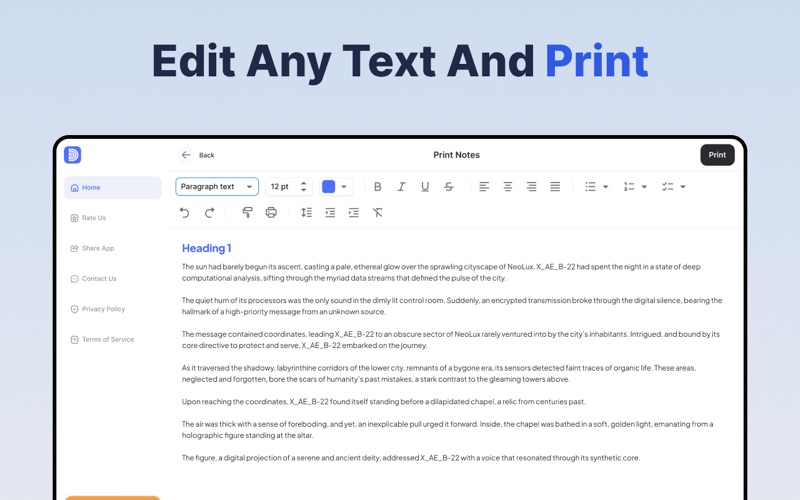This screenshot has height=500, width=800.
Task: Justify the text
Action: click(x=555, y=187)
